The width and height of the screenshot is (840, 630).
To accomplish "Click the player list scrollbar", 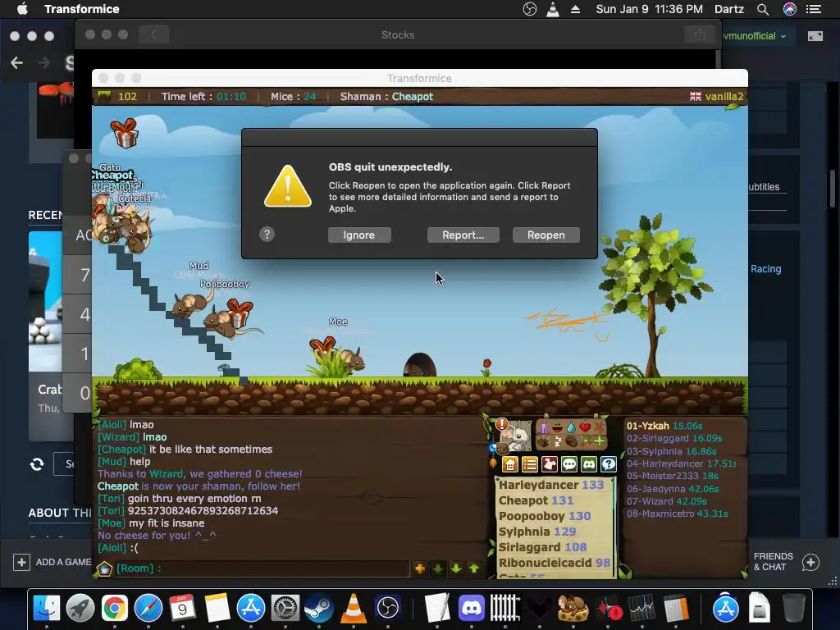I will (x=615, y=527).
